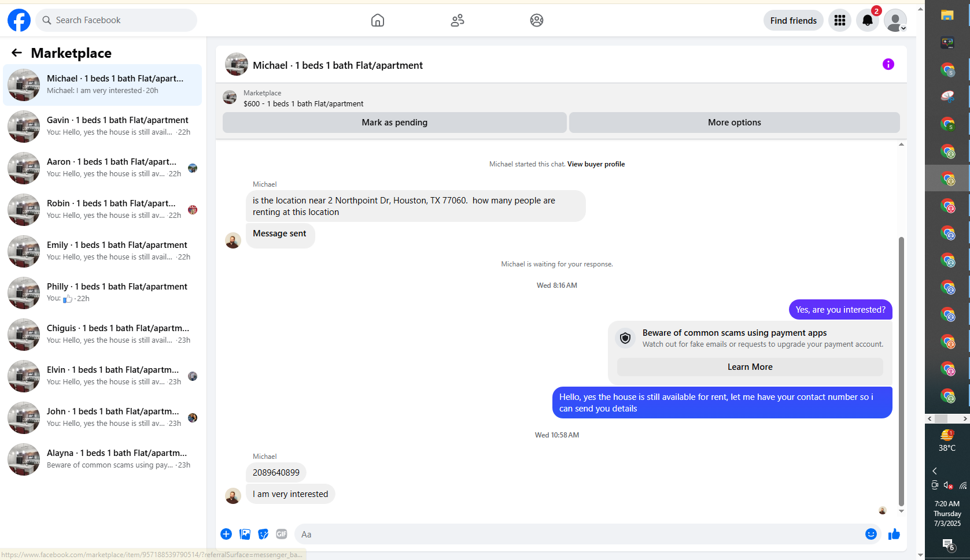
Task: Click the 'Yes, are you interested?' message
Action: point(840,310)
